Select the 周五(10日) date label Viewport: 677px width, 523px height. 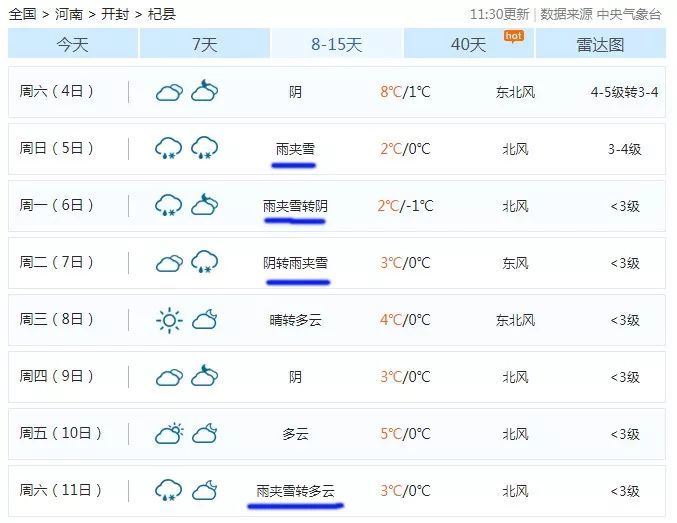tap(60, 433)
